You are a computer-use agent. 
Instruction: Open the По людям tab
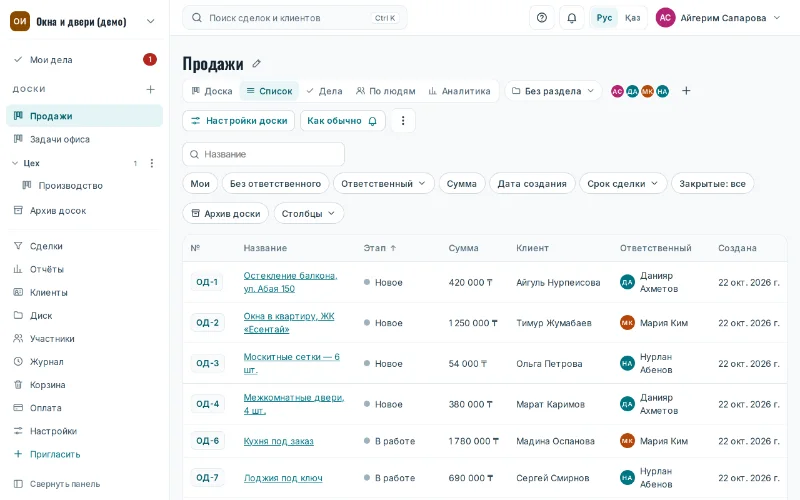point(386,91)
